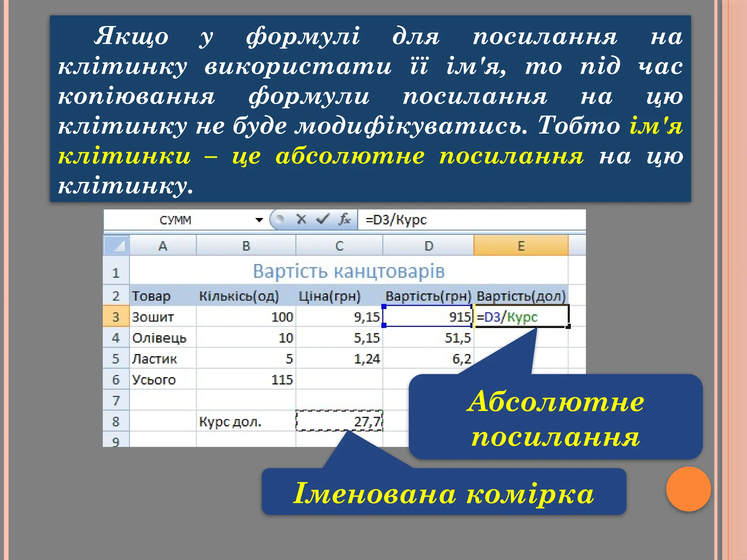The image size is (747, 560).
Task: Select column B header
Action: click(x=246, y=245)
